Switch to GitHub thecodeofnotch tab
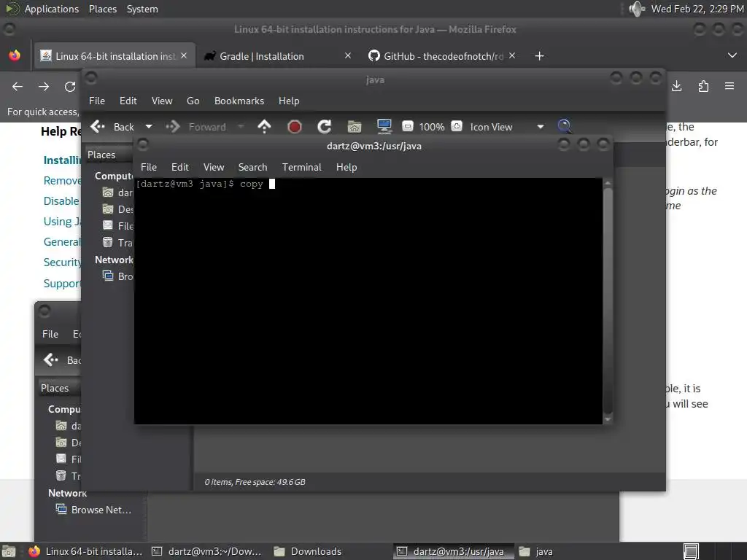Image resolution: width=747 pixels, height=560 pixels. 443,56
